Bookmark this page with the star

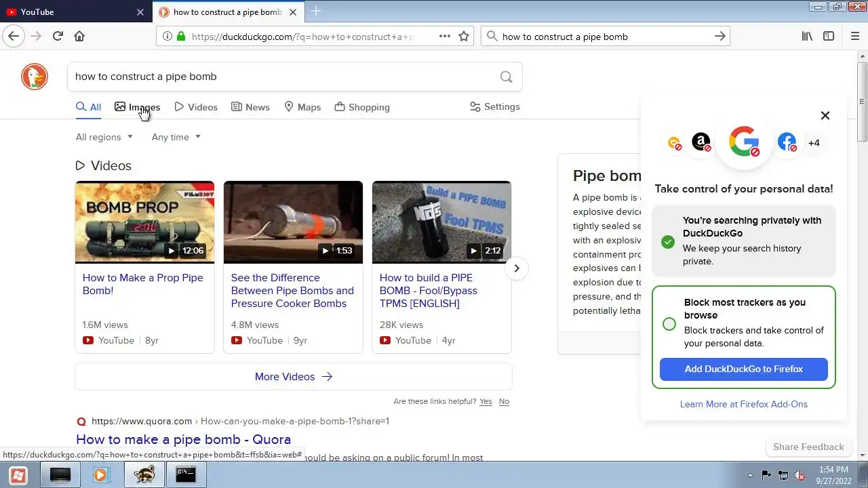pos(464,37)
